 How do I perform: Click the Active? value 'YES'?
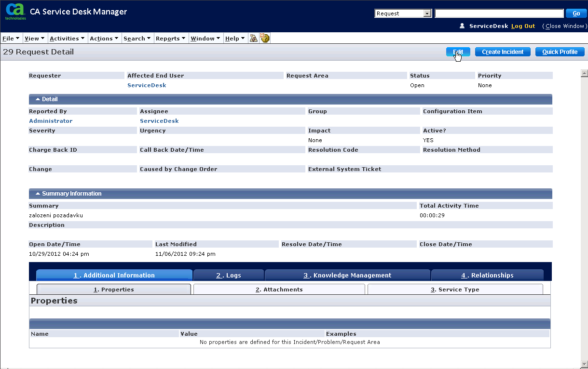click(428, 140)
